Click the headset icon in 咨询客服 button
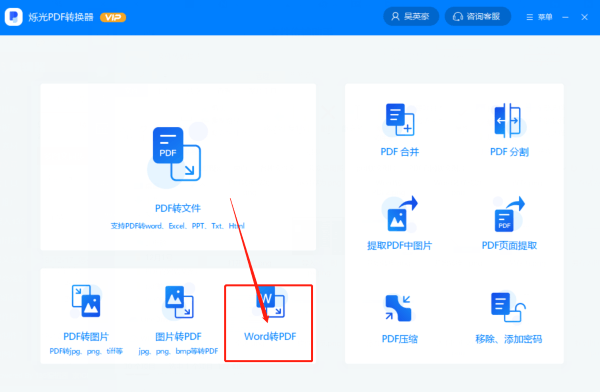This screenshot has width=600, height=392. click(458, 17)
